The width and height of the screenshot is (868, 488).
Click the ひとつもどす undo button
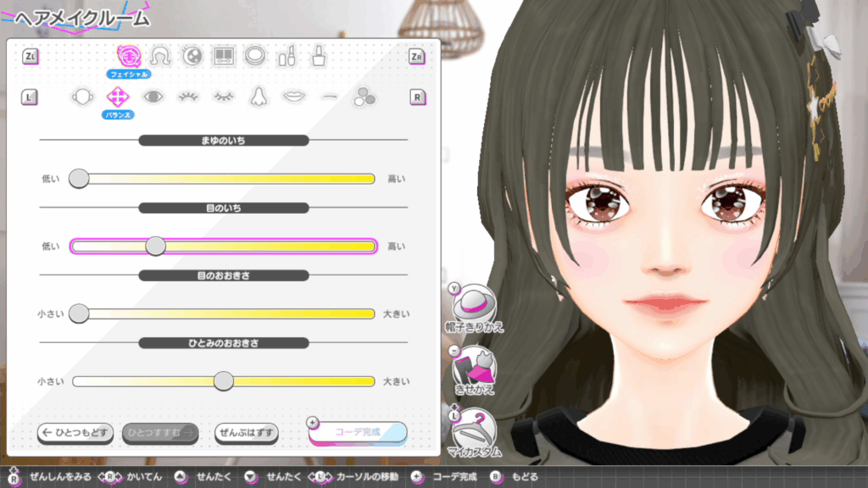(75, 433)
